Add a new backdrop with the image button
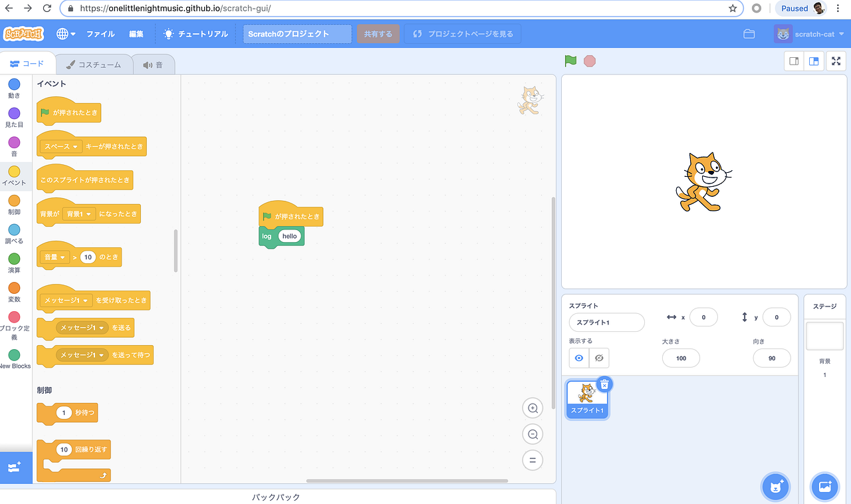 click(x=824, y=487)
